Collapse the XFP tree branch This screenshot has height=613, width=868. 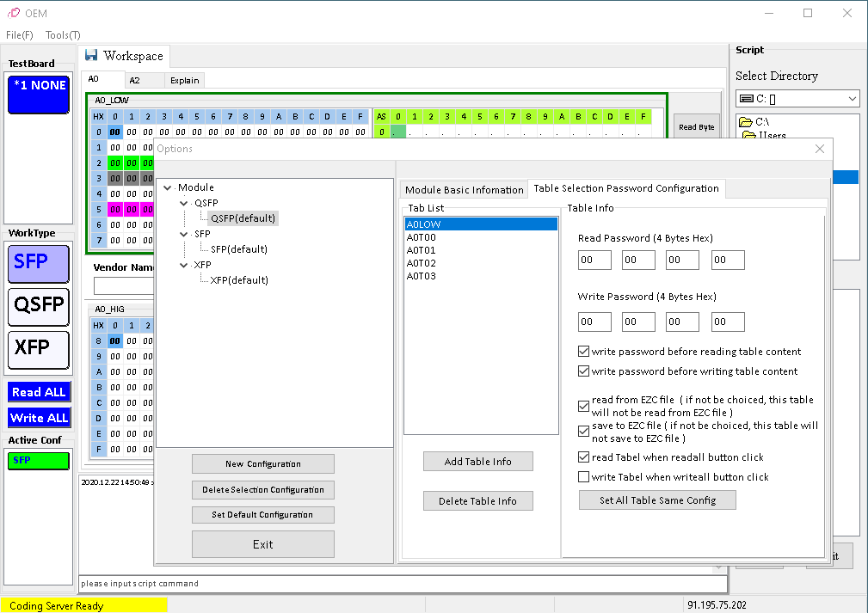click(x=184, y=265)
